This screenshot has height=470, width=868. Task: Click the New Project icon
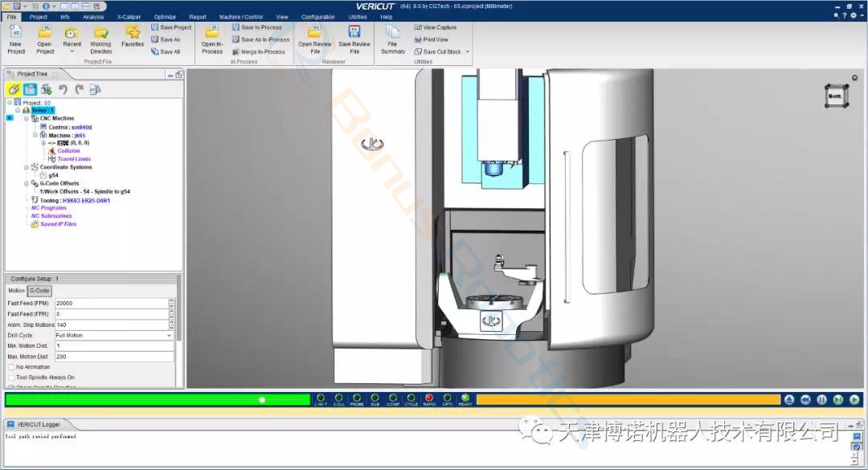click(16, 33)
